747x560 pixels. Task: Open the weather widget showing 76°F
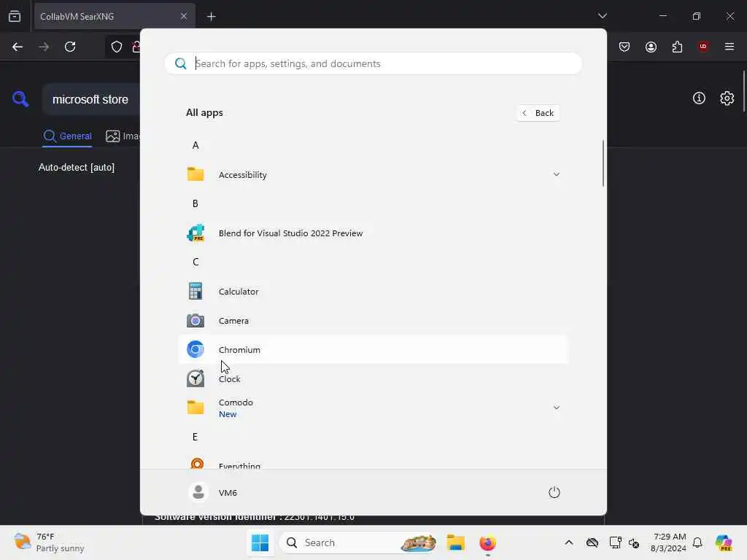click(x=49, y=542)
